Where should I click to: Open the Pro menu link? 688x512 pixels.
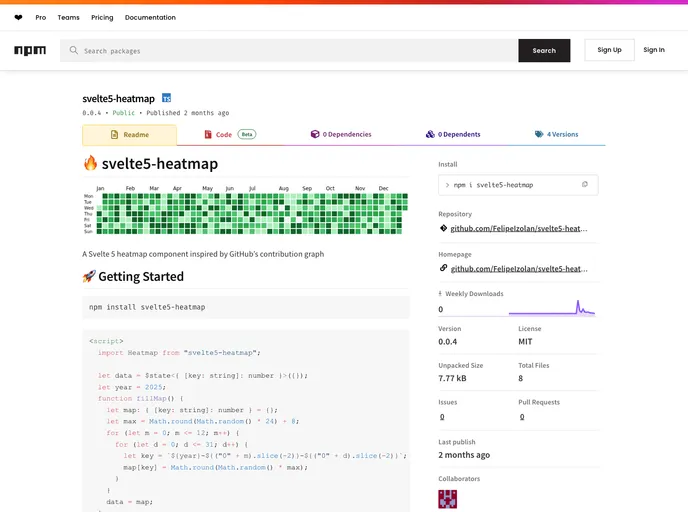tap(41, 18)
